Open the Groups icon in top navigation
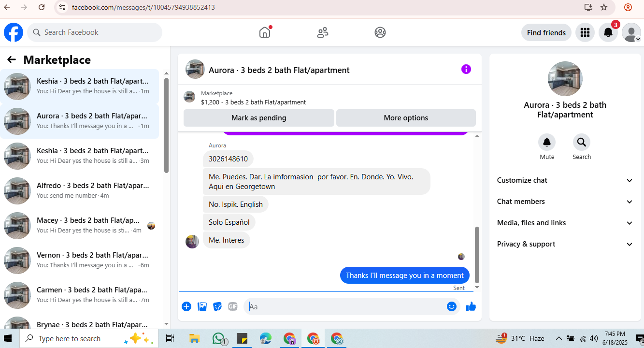Viewport: 644px width, 348px height. pos(380,32)
